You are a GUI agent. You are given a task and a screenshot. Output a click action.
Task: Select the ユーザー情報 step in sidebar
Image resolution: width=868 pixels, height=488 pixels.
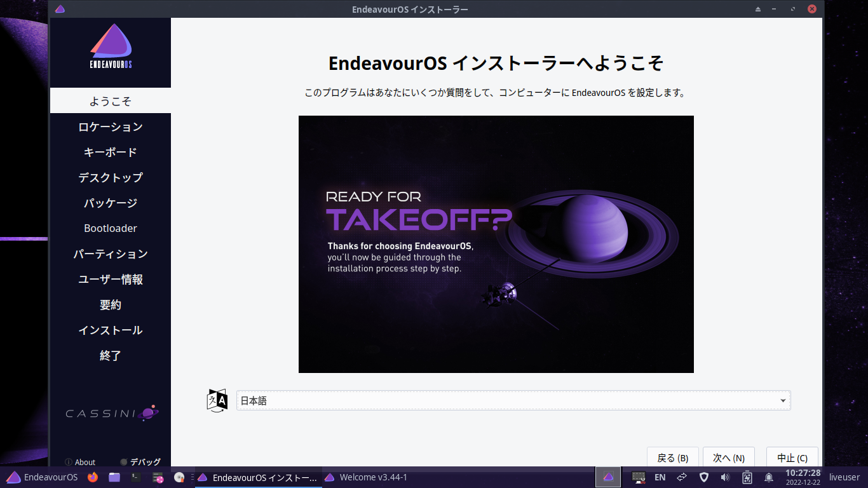tap(111, 279)
